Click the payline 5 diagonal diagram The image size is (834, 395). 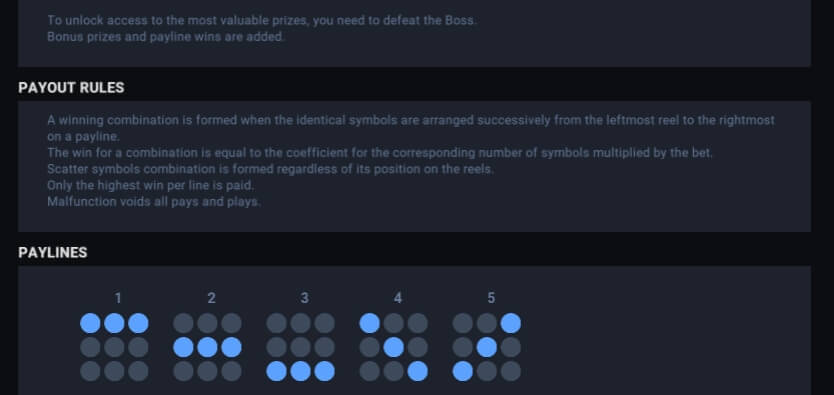(x=487, y=347)
